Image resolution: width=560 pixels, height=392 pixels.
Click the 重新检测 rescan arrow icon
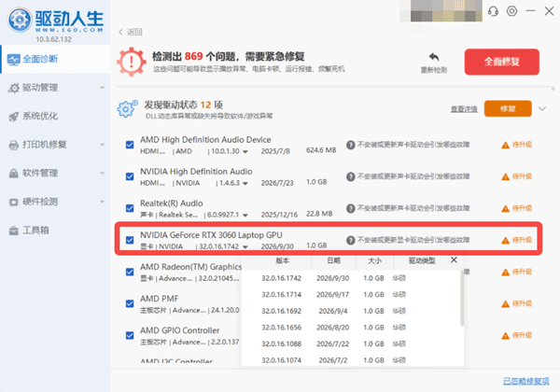click(434, 57)
